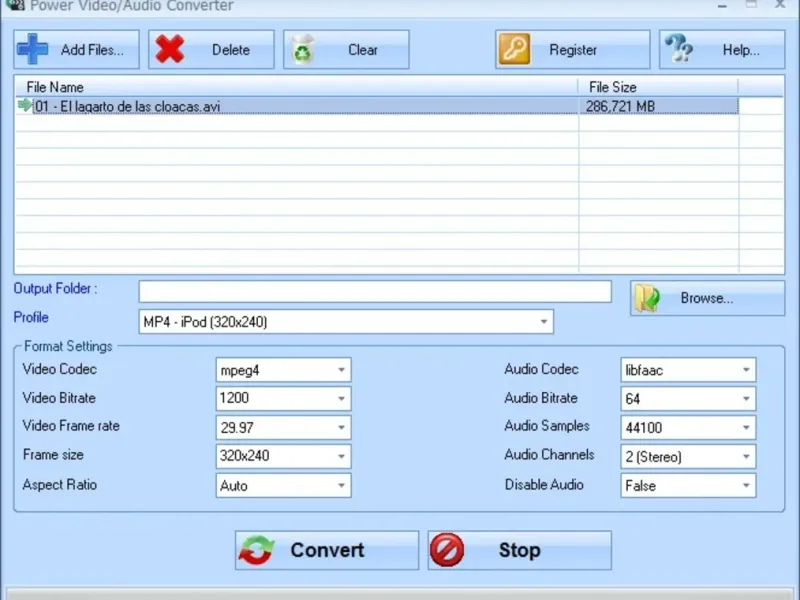This screenshot has height=600, width=800.
Task: Click the red X Delete icon
Action: point(170,49)
